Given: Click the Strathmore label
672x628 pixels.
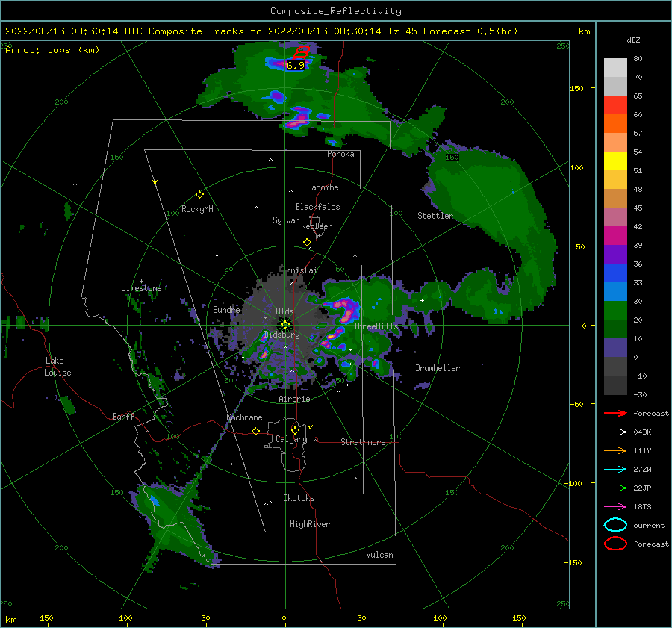Looking at the screenshot, I should (363, 442).
